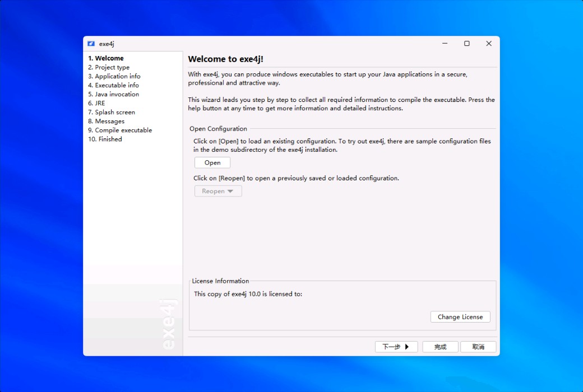
Task: Select step 1. Welcome in the sidebar
Action: click(106, 58)
